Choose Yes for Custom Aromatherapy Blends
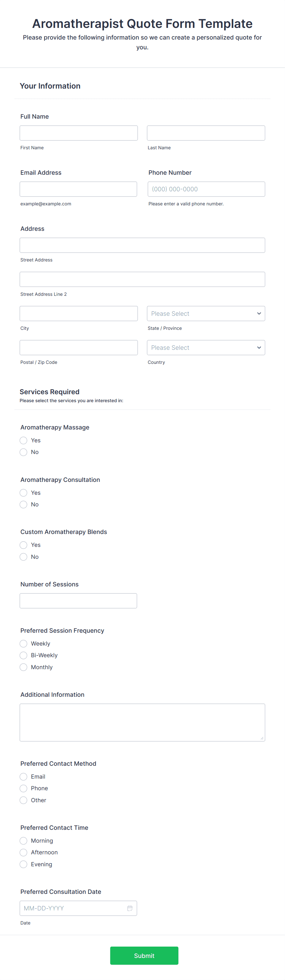Image resolution: width=285 pixels, height=980 pixels. [24, 545]
